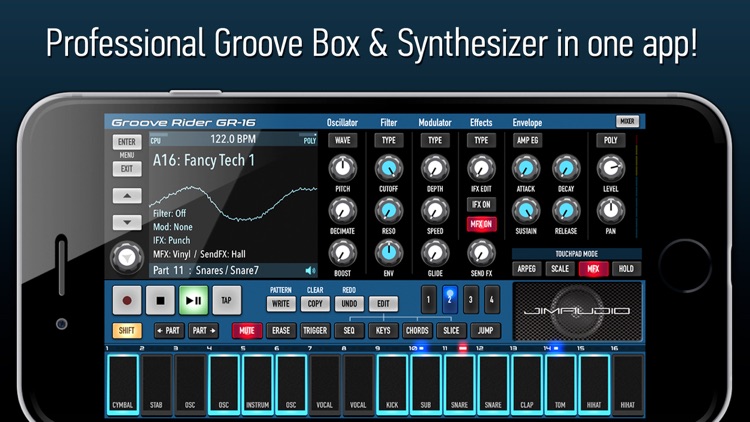
Task: Click the modulator SPEED knob
Action: click(435, 211)
